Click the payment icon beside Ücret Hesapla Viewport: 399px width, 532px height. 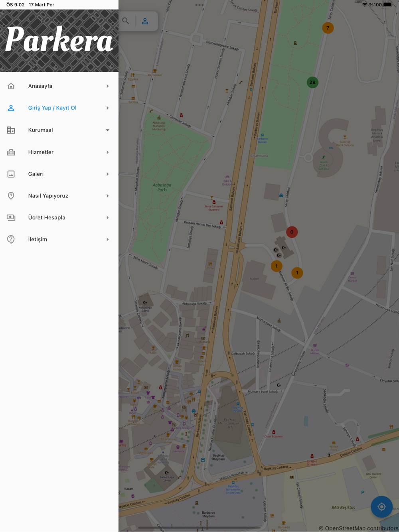tap(11, 218)
